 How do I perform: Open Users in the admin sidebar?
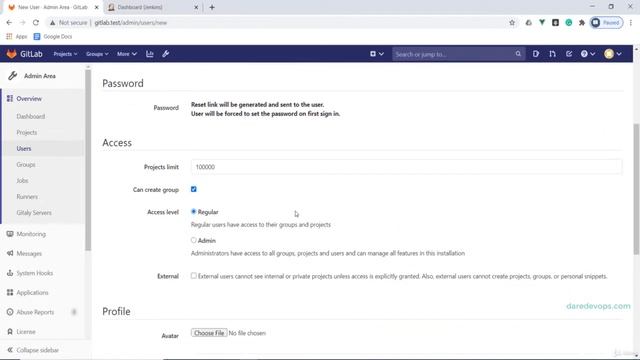pos(24,149)
